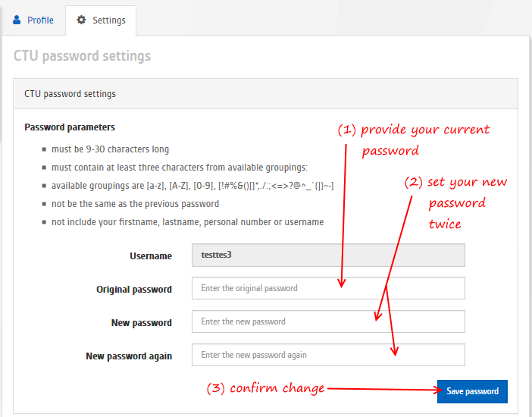Viewport: 532px width, 417px height.
Task: Click the Original password label
Action: (x=134, y=290)
